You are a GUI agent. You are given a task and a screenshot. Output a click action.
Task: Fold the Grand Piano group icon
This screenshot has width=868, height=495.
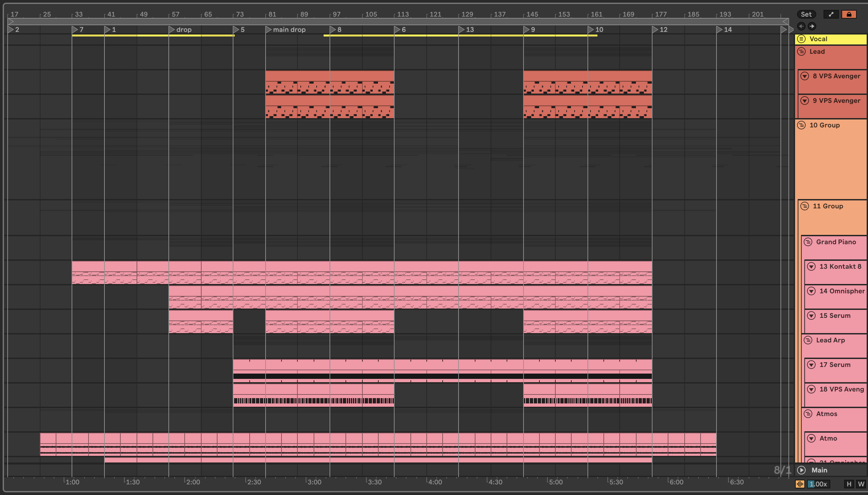[x=808, y=242]
